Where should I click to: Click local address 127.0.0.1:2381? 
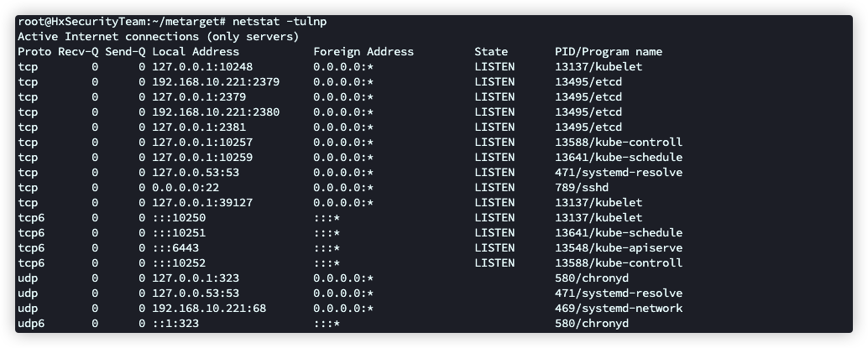click(199, 127)
